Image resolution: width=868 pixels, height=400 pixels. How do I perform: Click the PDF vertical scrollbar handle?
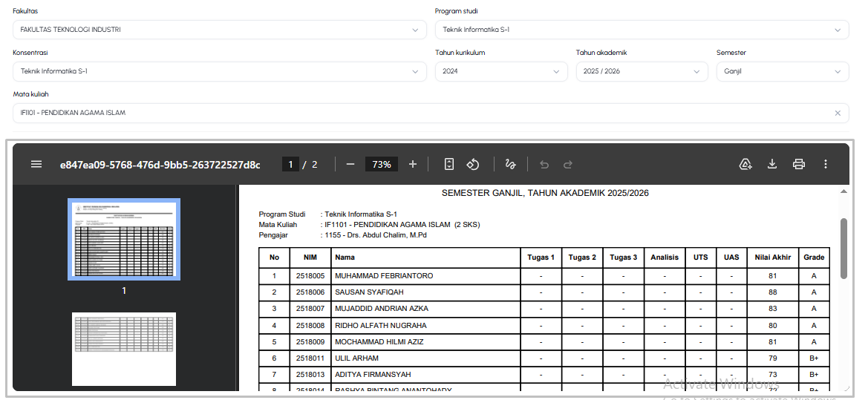click(843, 248)
